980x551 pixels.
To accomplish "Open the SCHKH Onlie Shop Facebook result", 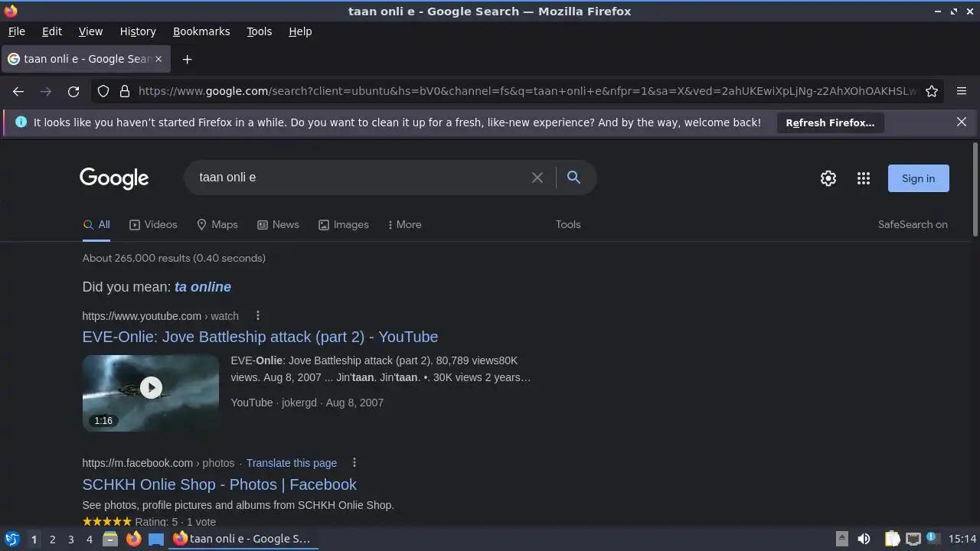I will tap(220, 484).
